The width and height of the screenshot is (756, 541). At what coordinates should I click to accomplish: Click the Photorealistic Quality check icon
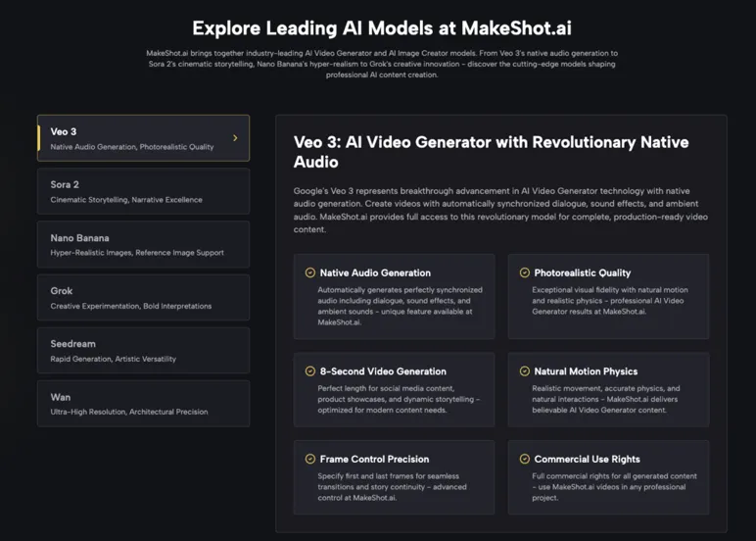[525, 272]
